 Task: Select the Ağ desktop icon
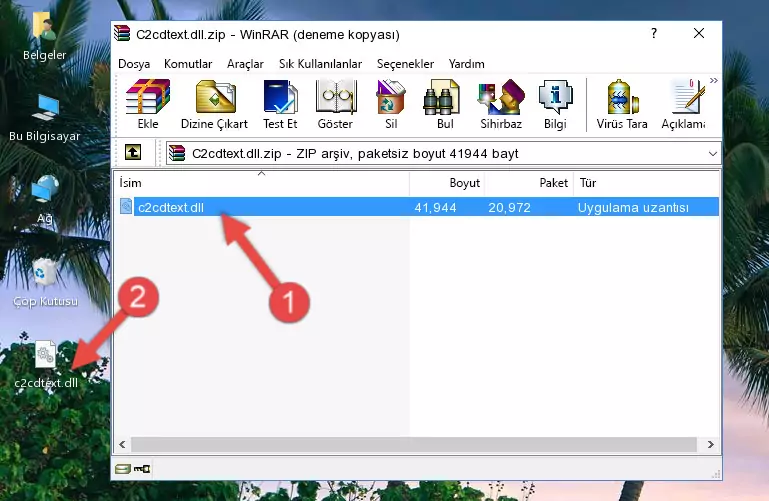pyautogui.click(x=45, y=199)
